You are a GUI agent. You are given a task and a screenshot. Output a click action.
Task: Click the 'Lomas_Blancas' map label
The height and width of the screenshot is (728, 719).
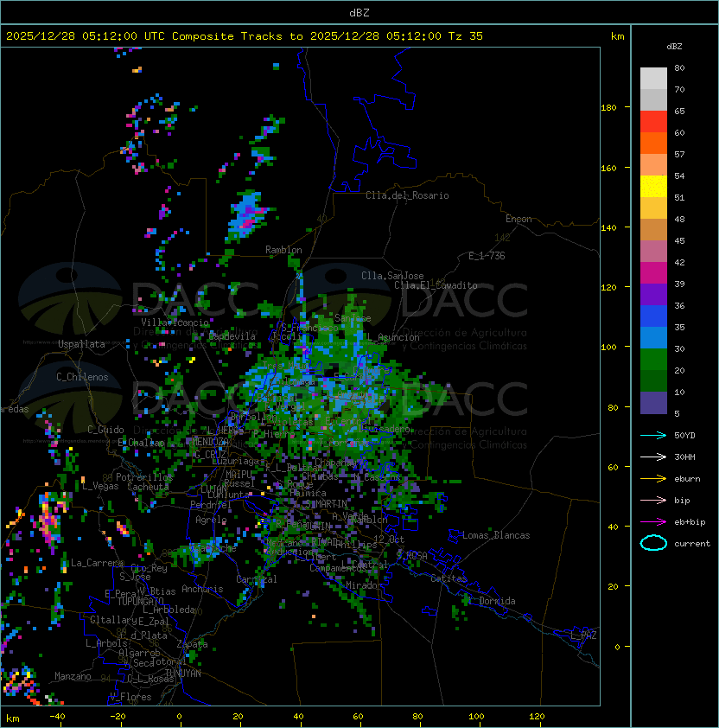pos(496,535)
